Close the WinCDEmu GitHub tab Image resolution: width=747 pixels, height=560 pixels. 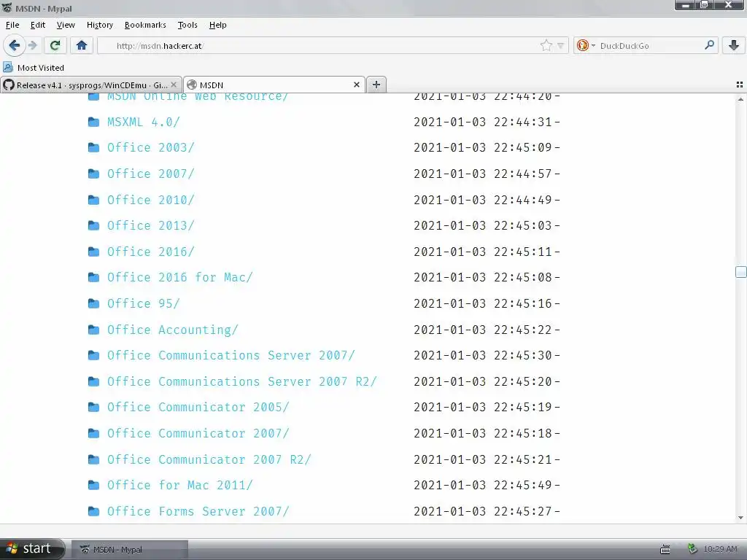[x=174, y=85]
